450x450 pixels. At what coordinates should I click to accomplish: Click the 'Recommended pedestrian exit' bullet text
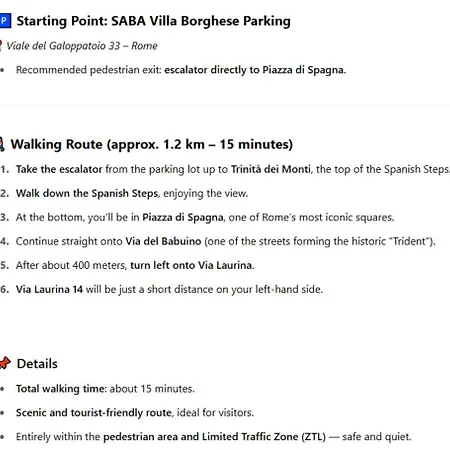[x=89, y=70]
